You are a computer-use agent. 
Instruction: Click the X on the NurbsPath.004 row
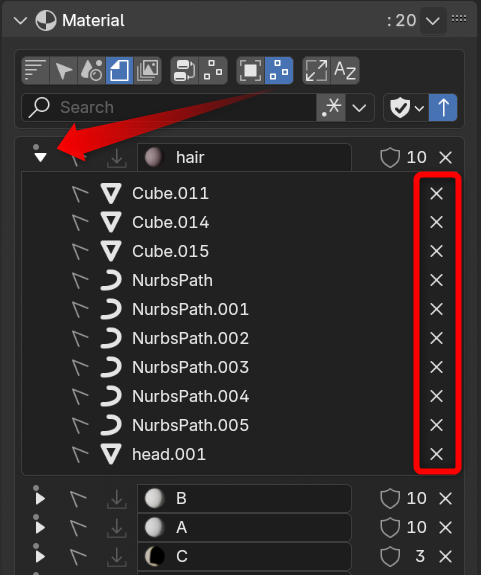[436, 396]
